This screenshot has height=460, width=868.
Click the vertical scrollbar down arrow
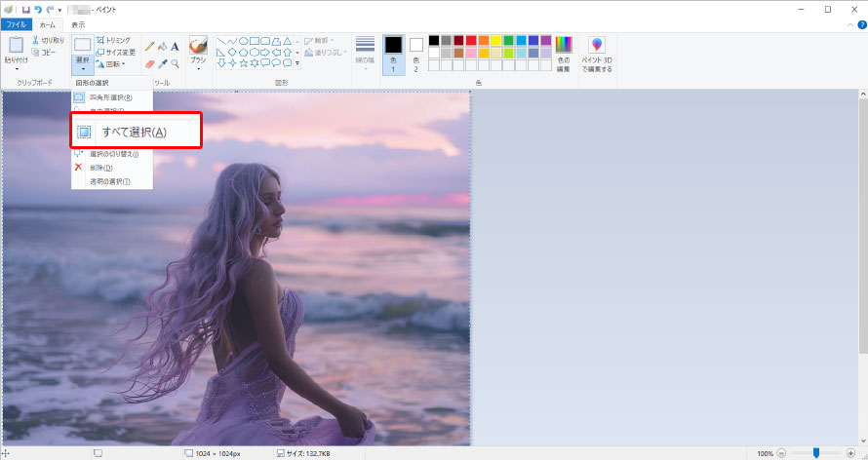863,441
